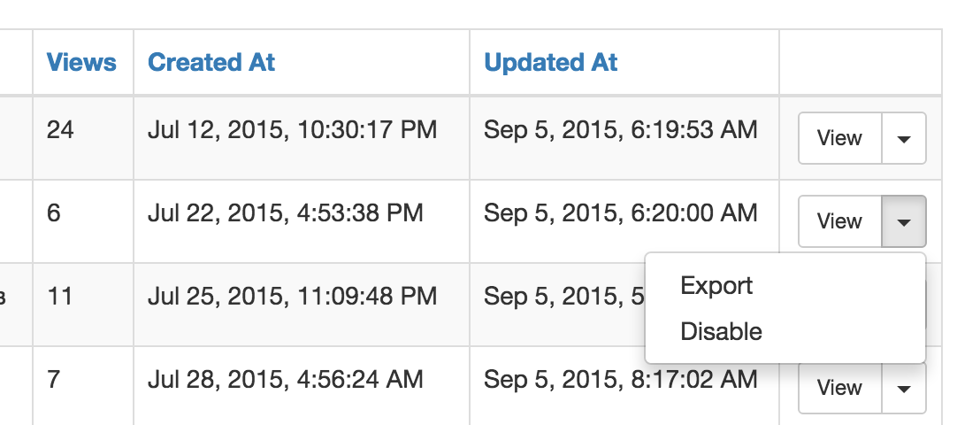Click View button in Jul 12 row
The width and height of the screenshot is (980, 425).
tap(840, 138)
